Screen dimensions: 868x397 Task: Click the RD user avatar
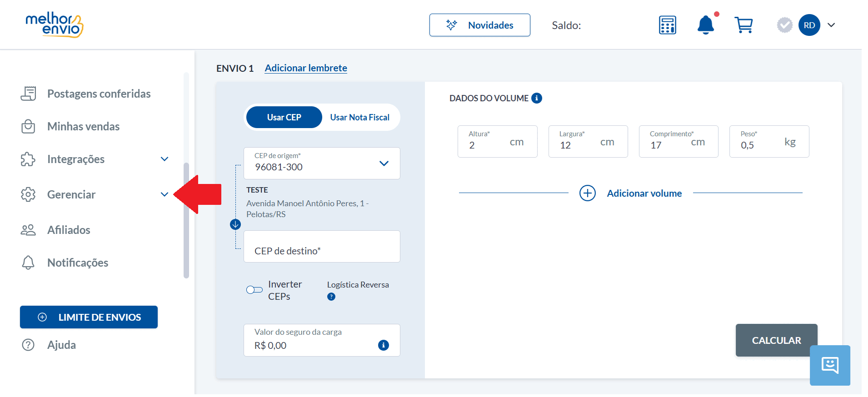809,25
